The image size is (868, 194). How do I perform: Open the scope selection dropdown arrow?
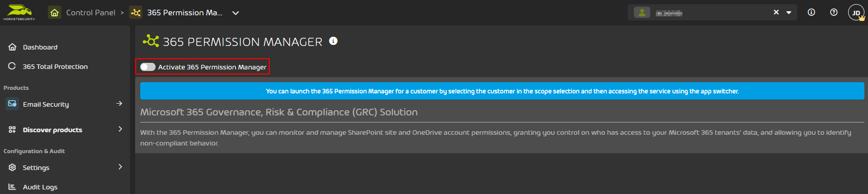coord(789,13)
